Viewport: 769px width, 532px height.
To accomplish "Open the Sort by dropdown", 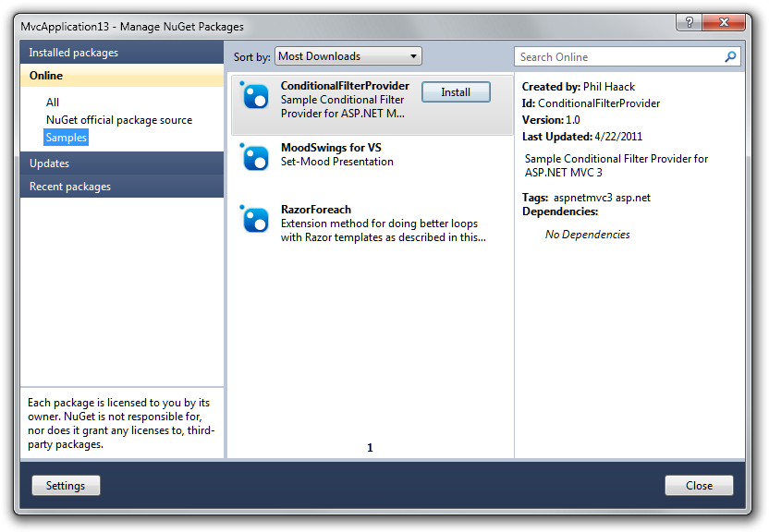I will click(x=348, y=56).
